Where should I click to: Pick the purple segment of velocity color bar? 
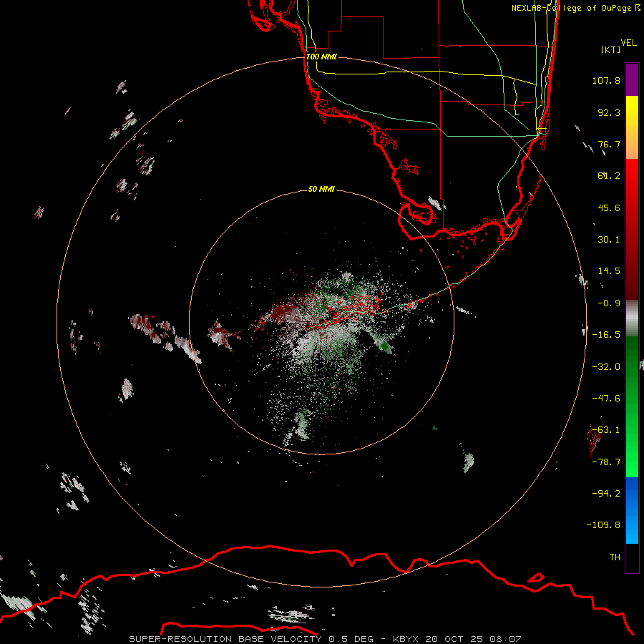click(632, 79)
